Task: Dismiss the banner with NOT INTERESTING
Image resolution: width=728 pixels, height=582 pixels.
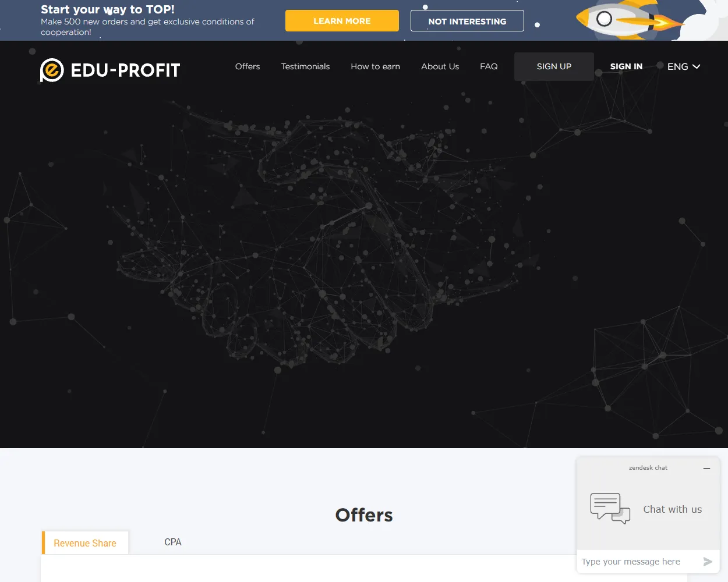Action: tap(467, 21)
